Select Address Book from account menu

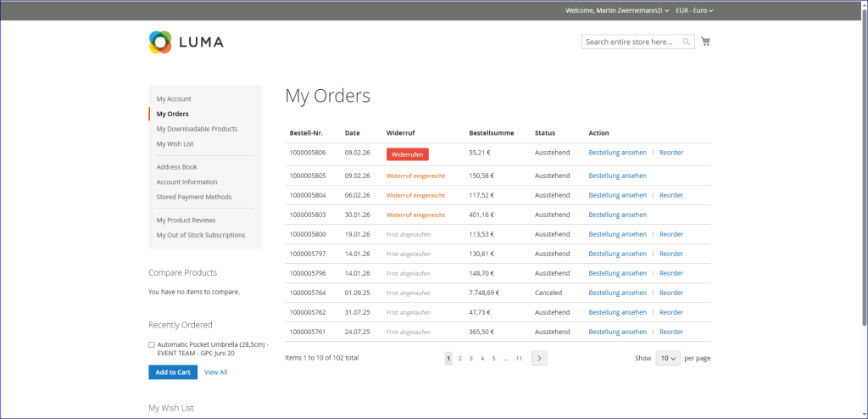click(x=176, y=167)
